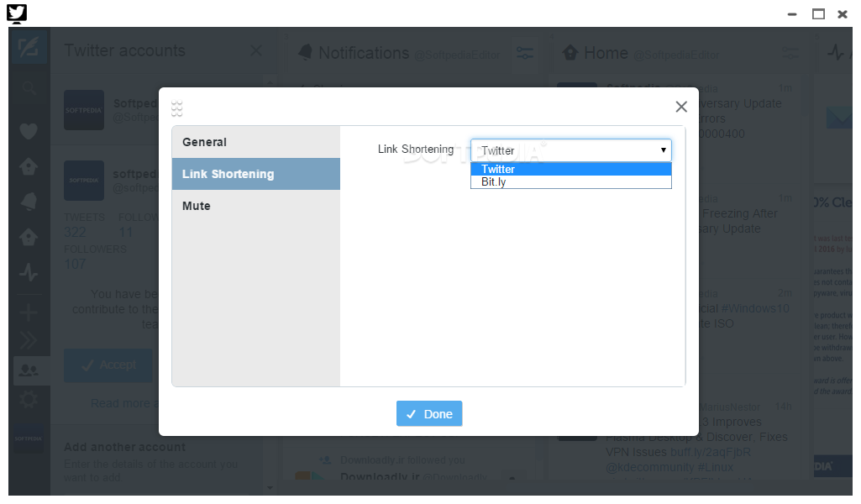Image resolution: width=861 pixels, height=504 pixels.
Task: Open the Mute settings tab
Action: click(x=256, y=206)
